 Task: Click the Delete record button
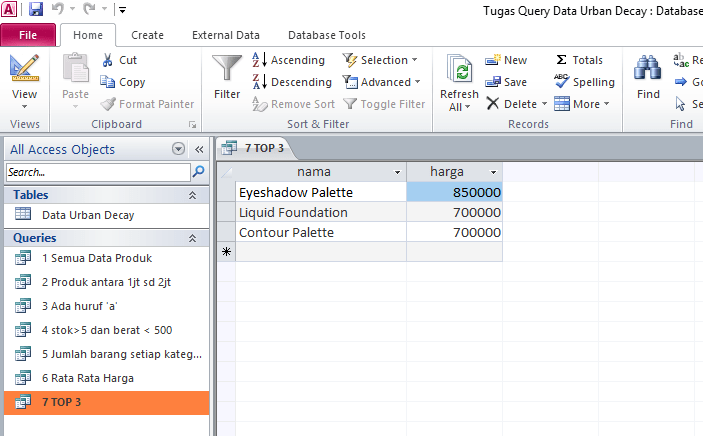(512, 104)
